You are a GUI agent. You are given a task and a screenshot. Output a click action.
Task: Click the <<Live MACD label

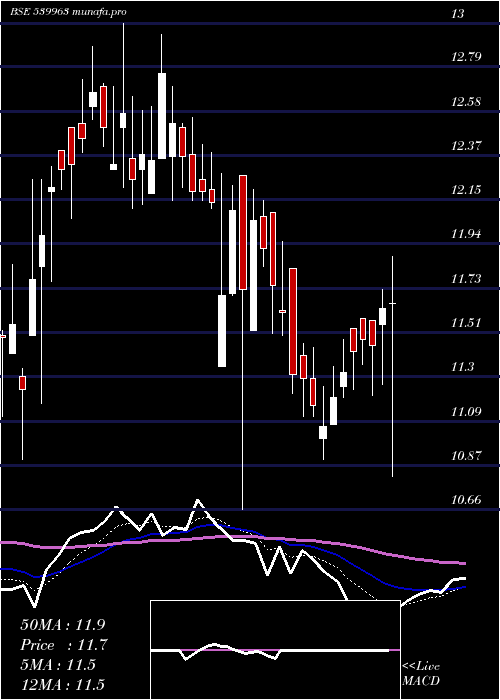click(x=421, y=674)
